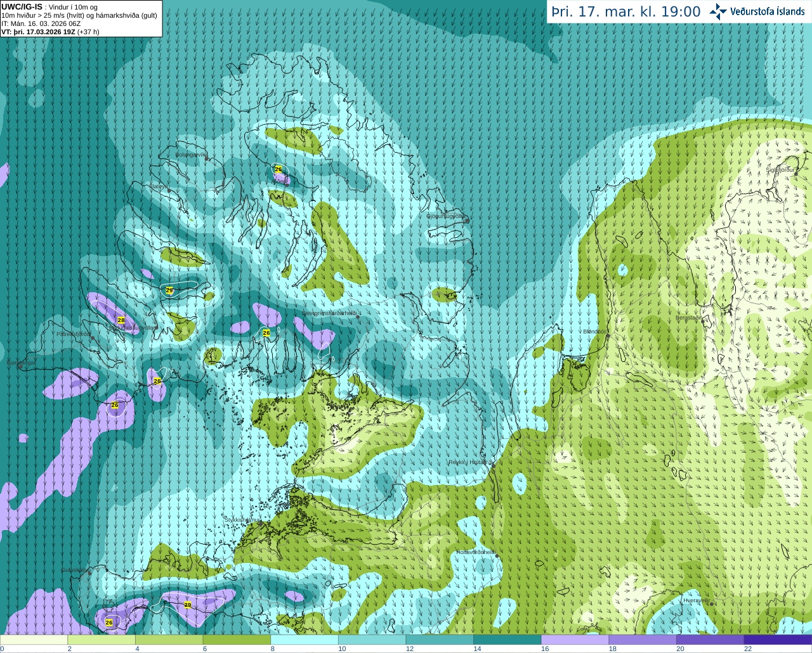Click the '10m hviður > 25 m/s' description line
812x653 pixels.
tap(79, 15)
